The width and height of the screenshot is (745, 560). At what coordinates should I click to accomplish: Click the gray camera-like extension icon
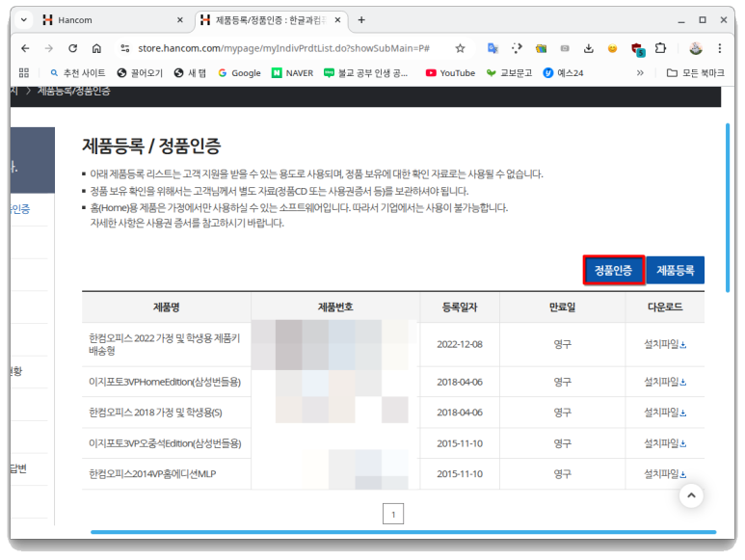point(565,48)
